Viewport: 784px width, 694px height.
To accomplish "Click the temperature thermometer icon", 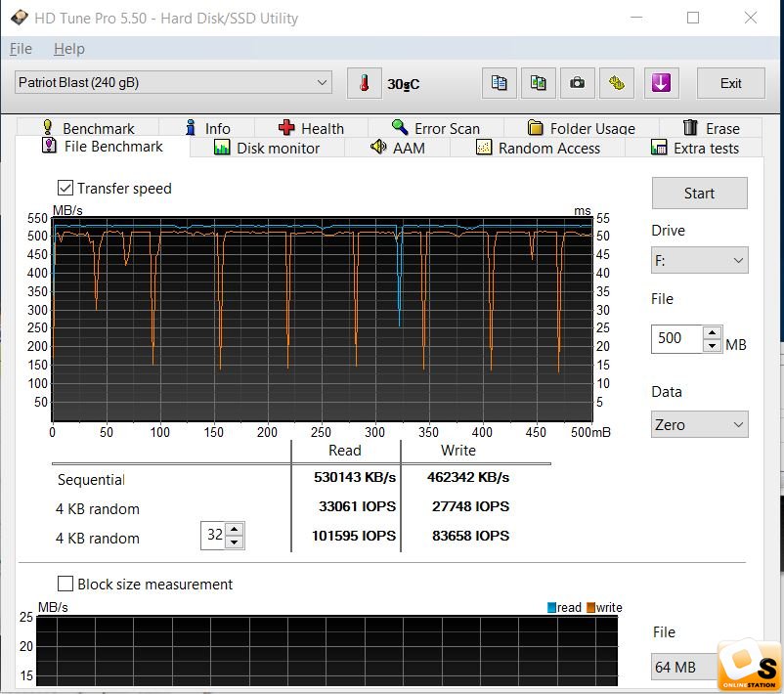I will coord(364,83).
